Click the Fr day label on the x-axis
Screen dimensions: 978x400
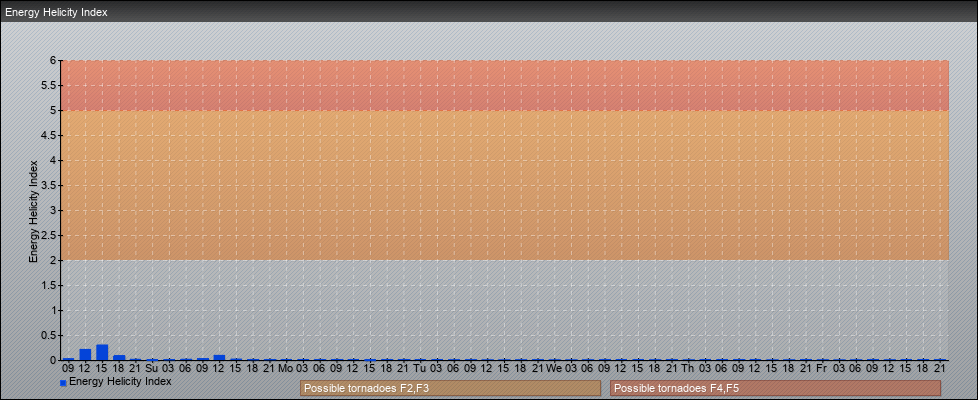(822, 368)
